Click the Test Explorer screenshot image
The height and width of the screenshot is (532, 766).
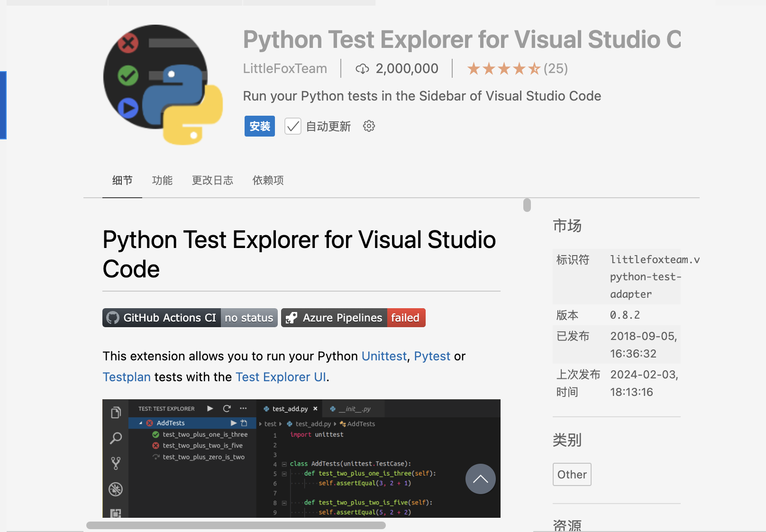(301, 459)
